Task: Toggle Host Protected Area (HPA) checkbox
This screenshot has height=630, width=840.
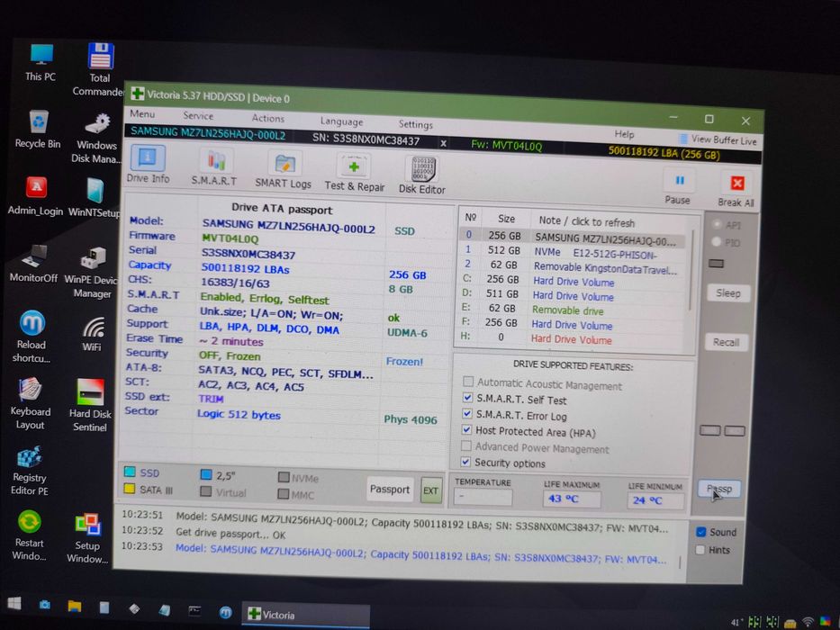Action: [466, 429]
